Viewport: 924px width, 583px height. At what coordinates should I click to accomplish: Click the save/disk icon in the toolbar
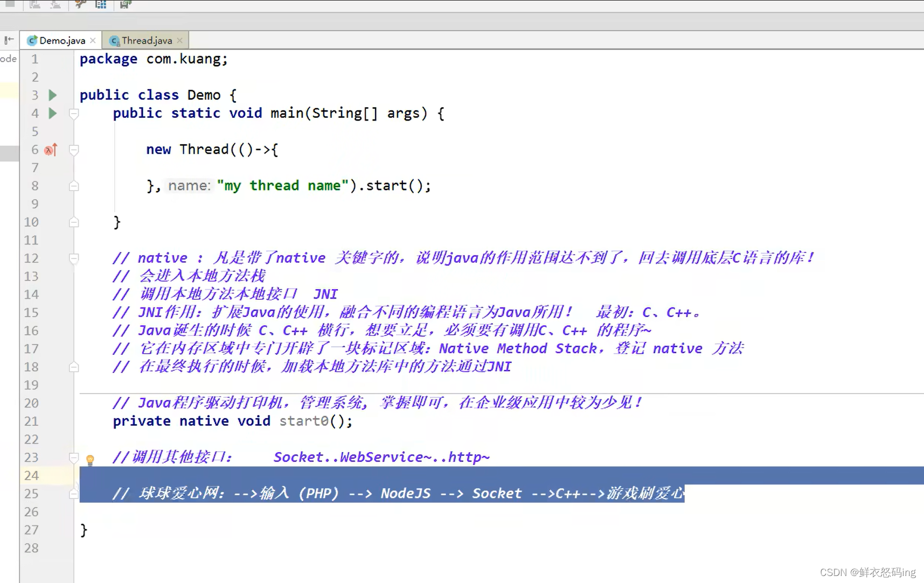pos(126,5)
